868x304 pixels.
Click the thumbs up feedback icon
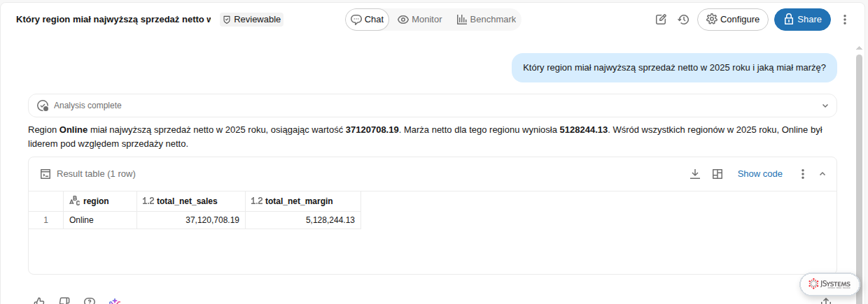pyautogui.click(x=39, y=301)
